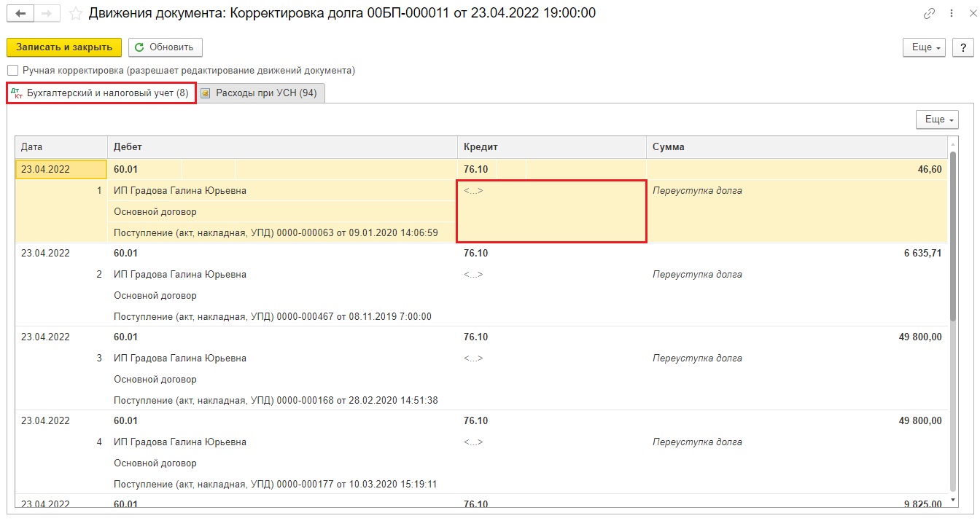Select credit account 76.10 in entry 4
This screenshot has height=521, width=980.
coord(477,421)
